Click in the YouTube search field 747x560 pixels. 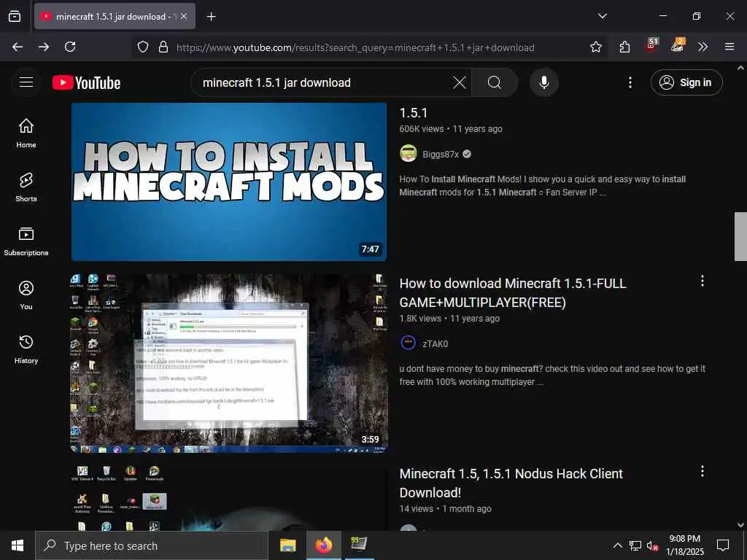click(x=324, y=83)
